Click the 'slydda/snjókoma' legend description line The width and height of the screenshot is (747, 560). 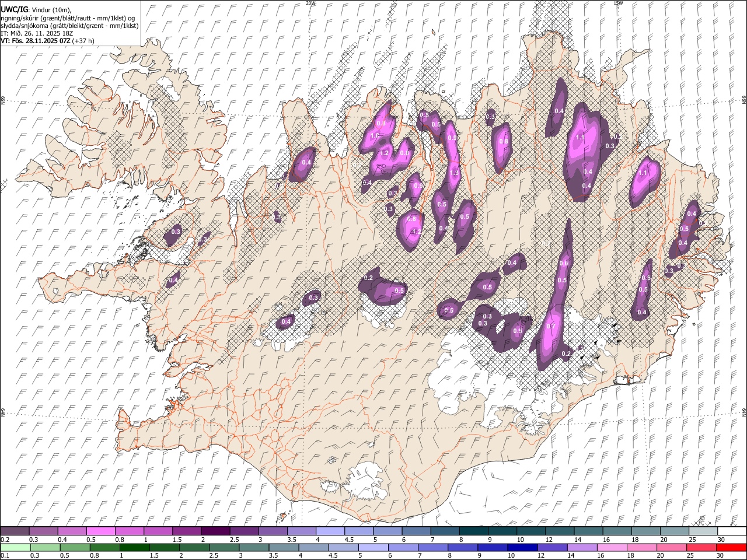pos(70,26)
